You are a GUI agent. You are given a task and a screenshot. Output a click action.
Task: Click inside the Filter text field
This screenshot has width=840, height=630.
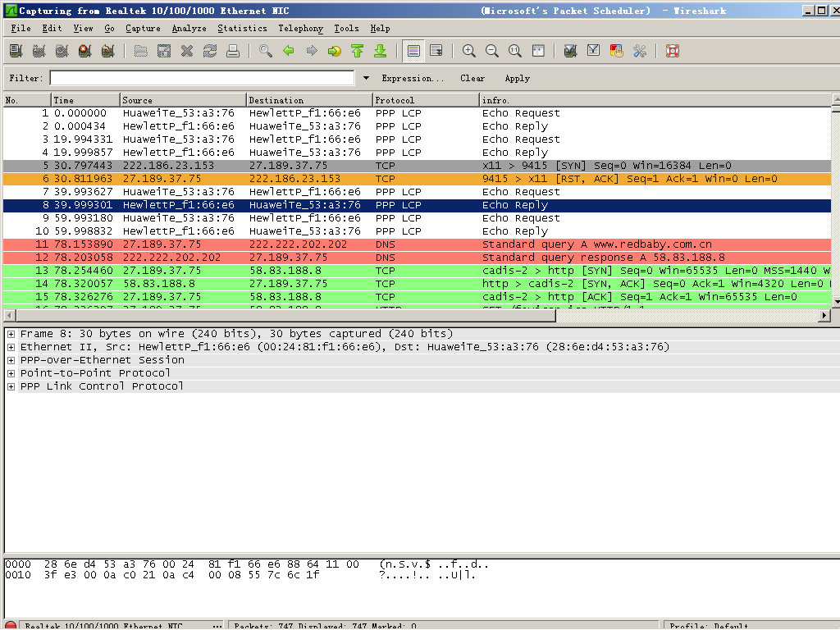pyautogui.click(x=202, y=78)
